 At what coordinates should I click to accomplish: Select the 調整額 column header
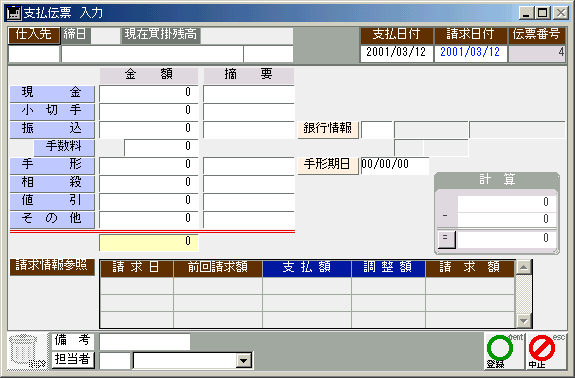pos(388,268)
